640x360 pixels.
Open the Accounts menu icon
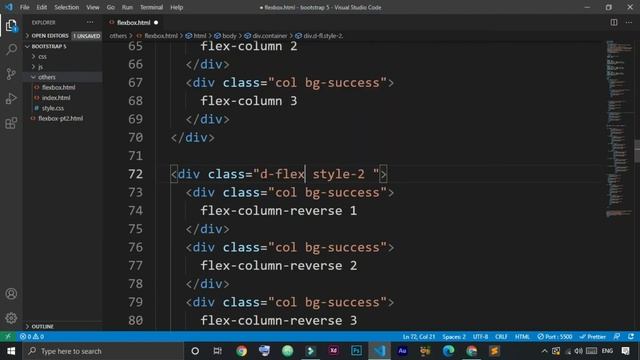(x=11, y=294)
